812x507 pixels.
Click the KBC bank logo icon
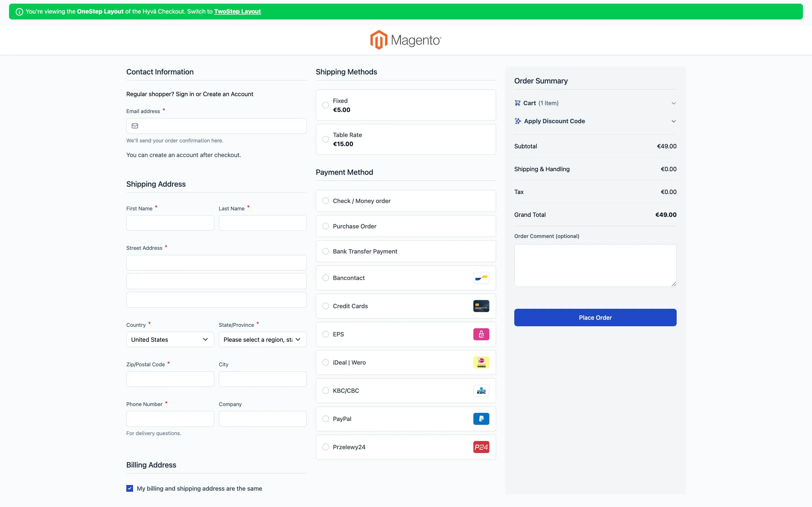pyautogui.click(x=481, y=391)
